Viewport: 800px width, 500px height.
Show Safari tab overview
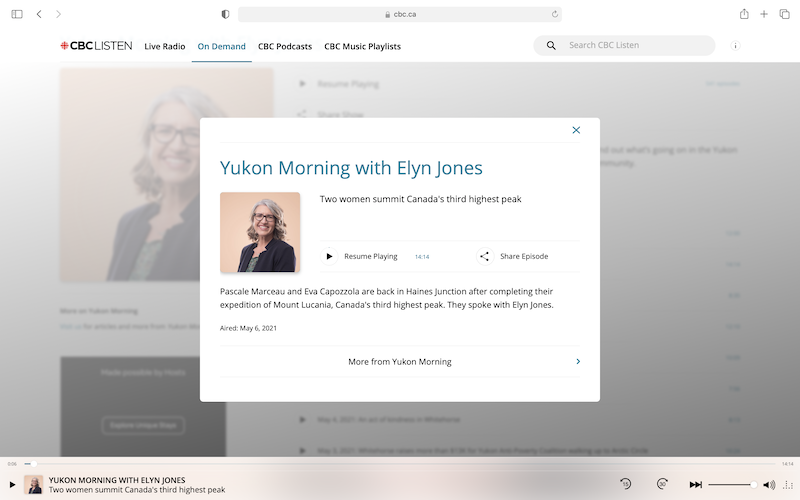(x=784, y=14)
